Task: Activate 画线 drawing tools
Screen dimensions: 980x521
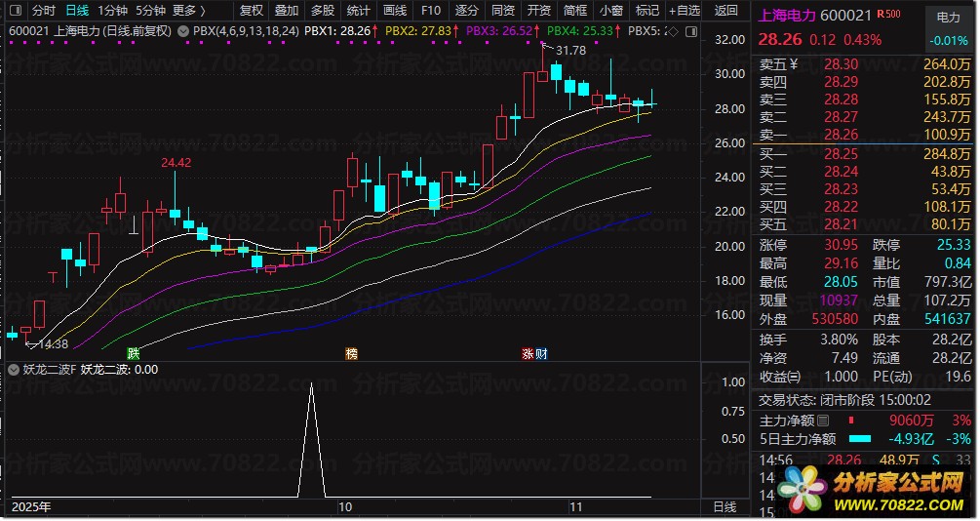Action: [394, 11]
